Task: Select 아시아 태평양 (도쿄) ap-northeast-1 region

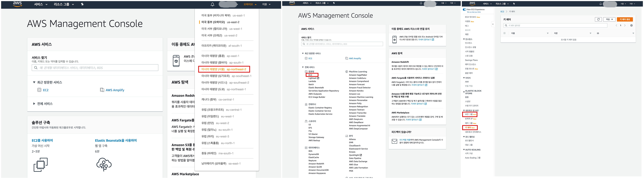Action: pos(223,89)
